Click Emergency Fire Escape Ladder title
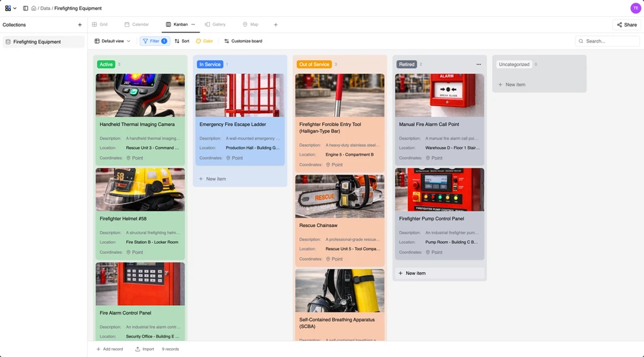The width and height of the screenshot is (644, 357). pos(233,125)
